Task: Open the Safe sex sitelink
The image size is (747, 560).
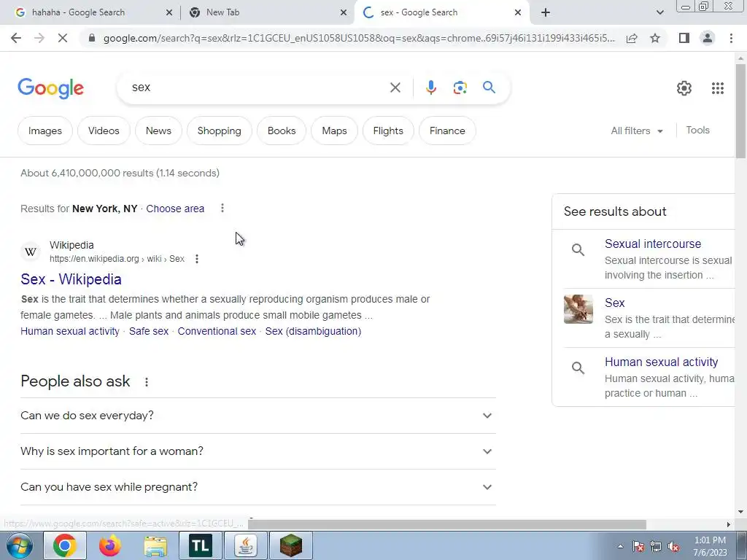Action: pos(149,332)
